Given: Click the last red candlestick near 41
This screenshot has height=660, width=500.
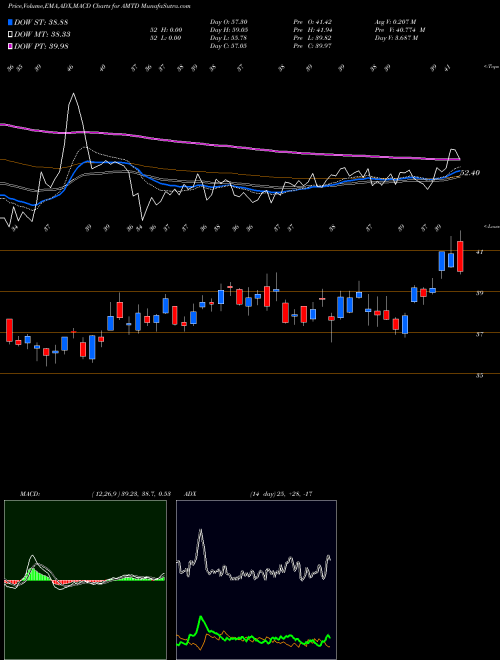Looking at the screenshot, I should click(x=460, y=256).
